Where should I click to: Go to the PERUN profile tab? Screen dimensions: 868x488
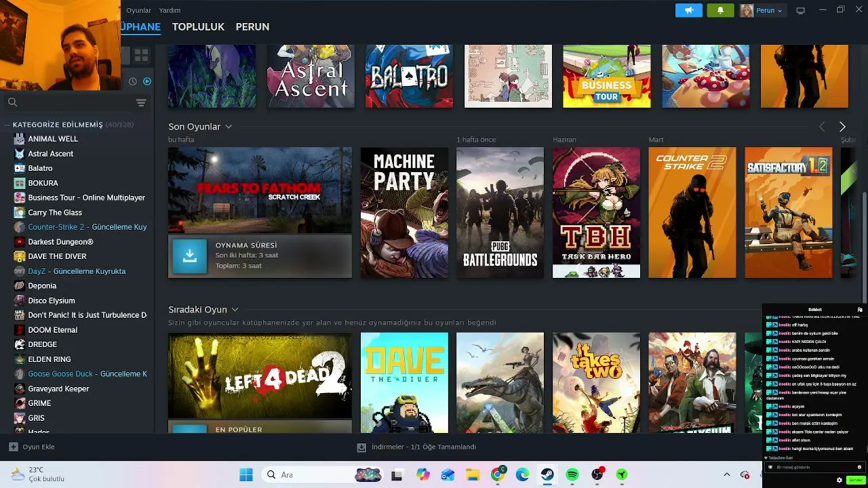(x=252, y=27)
